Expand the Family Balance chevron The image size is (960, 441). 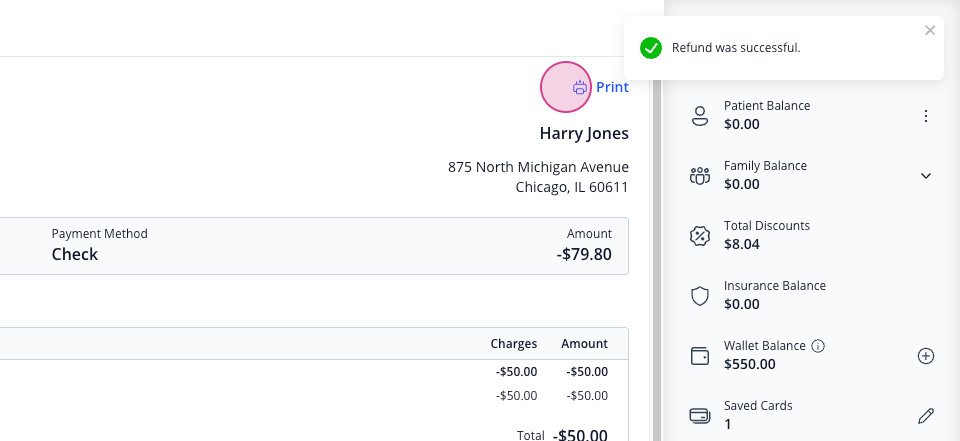(x=926, y=176)
